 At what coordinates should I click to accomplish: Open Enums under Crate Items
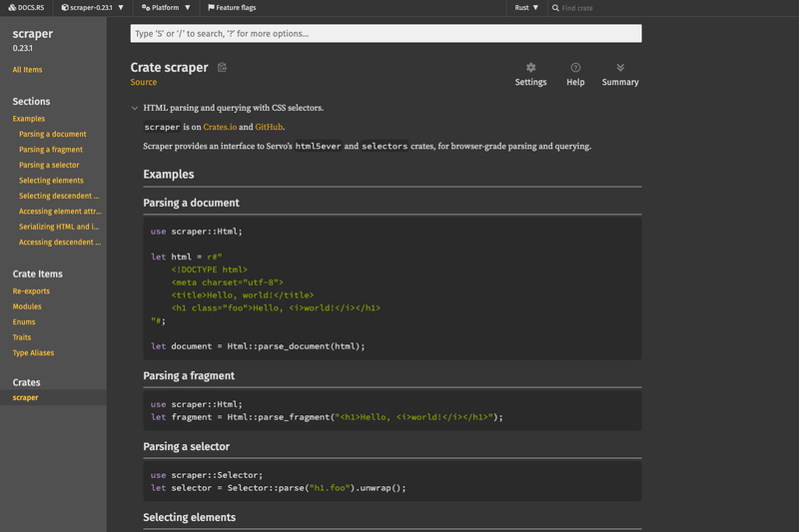point(24,321)
